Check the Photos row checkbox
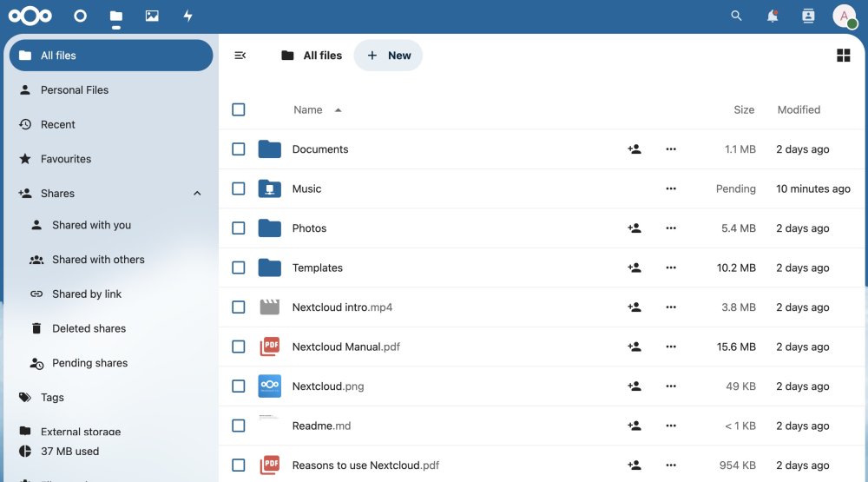Screen dimensions: 868x482 pos(239,228)
